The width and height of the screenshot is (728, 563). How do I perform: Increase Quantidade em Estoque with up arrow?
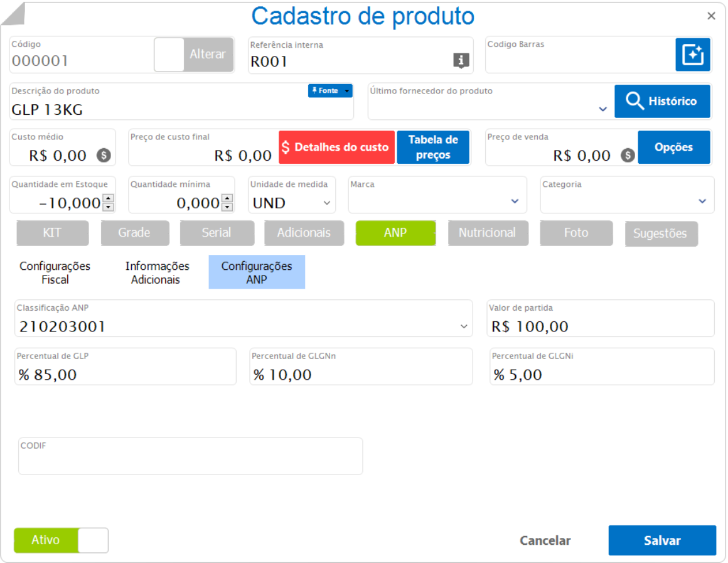click(x=109, y=198)
